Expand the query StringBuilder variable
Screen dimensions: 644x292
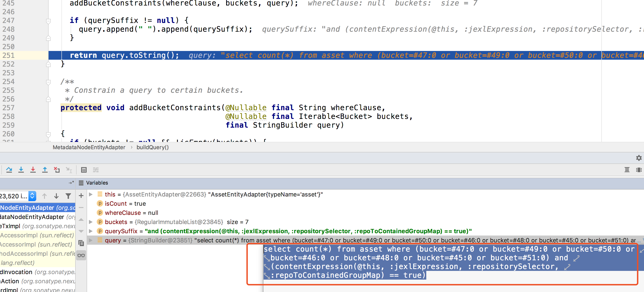[x=91, y=240]
